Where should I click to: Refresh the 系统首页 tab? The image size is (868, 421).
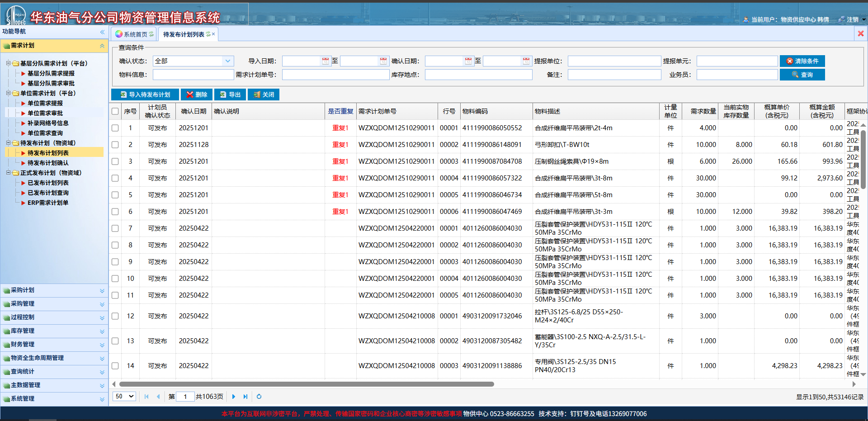click(x=151, y=34)
